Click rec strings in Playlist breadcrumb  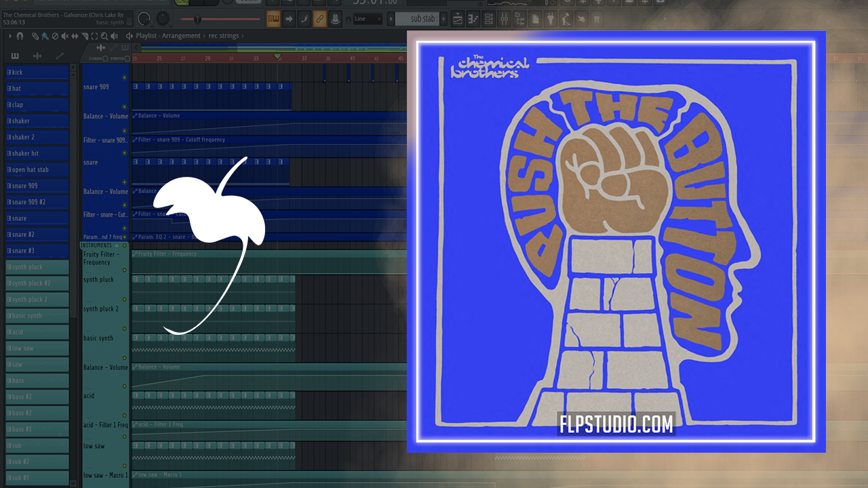223,36
